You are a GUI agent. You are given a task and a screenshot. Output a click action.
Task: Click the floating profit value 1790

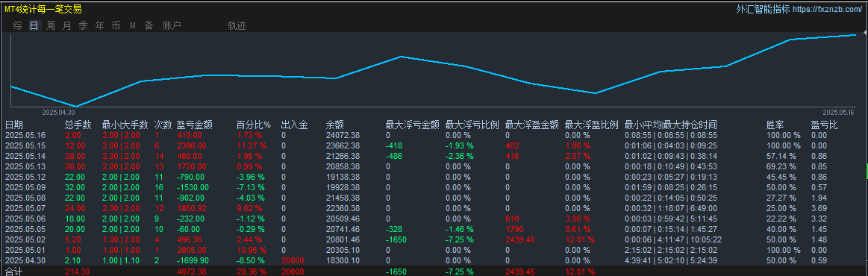[514, 229]
